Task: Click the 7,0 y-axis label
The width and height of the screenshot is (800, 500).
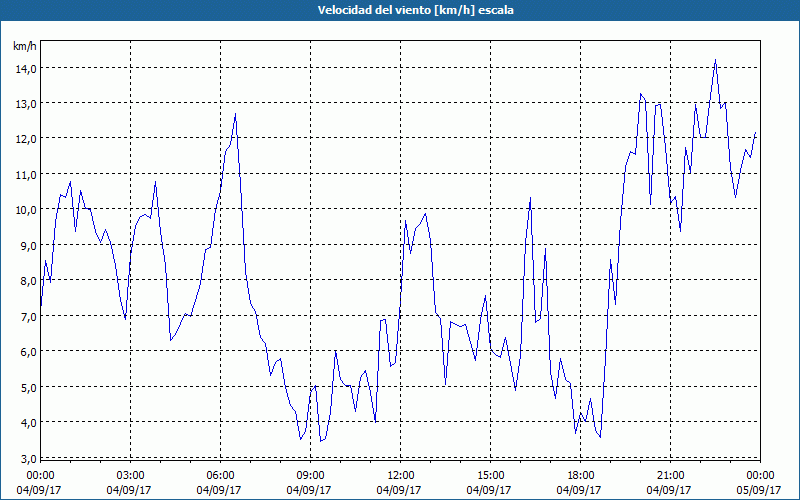Action: tap(27, 316)
